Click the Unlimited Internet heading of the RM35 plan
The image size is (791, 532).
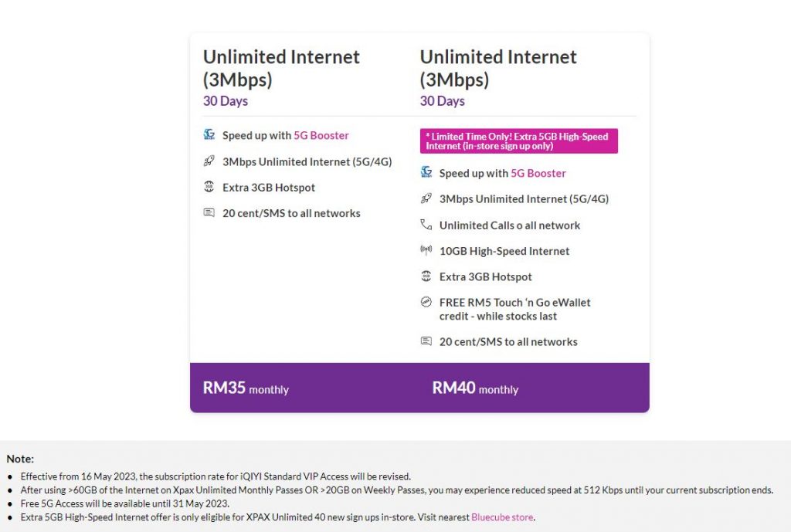tap(281, 68)
